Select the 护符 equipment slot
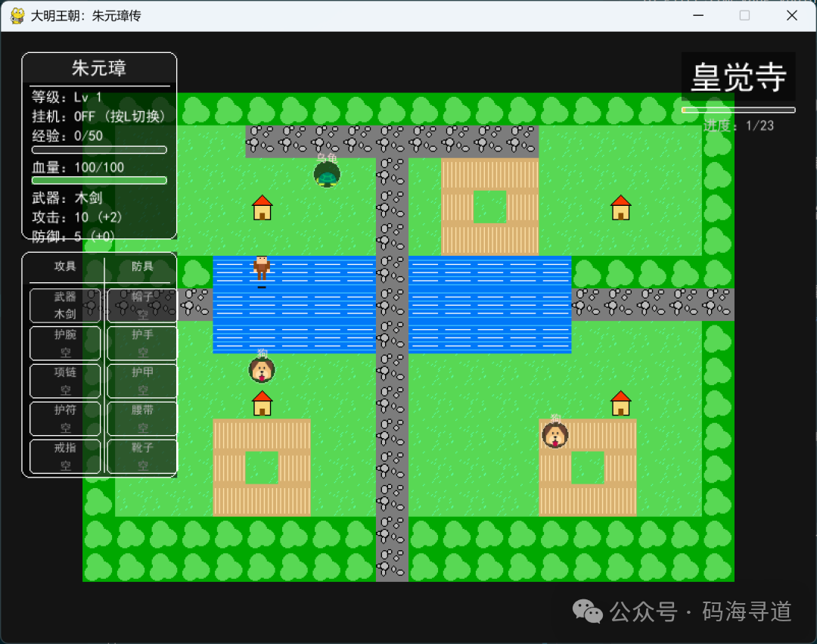Viewport: 817px width, 644px height. coord(65,418)
